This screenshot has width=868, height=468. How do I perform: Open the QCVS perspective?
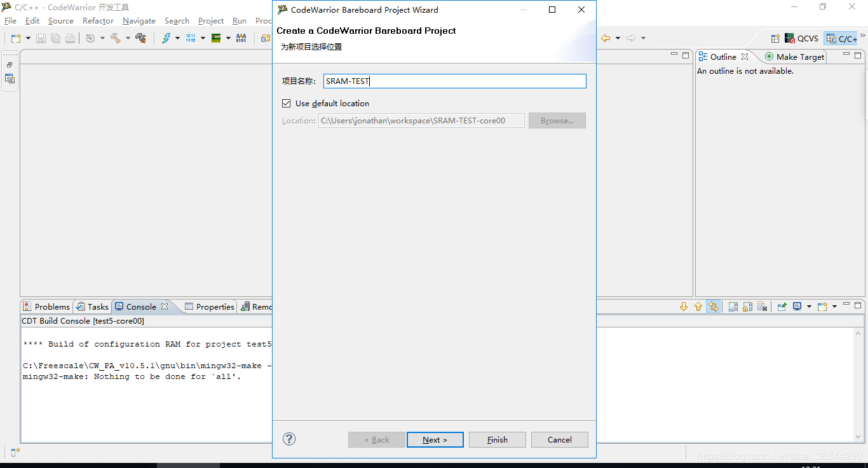pyautogui.click(x=801, y=39)
